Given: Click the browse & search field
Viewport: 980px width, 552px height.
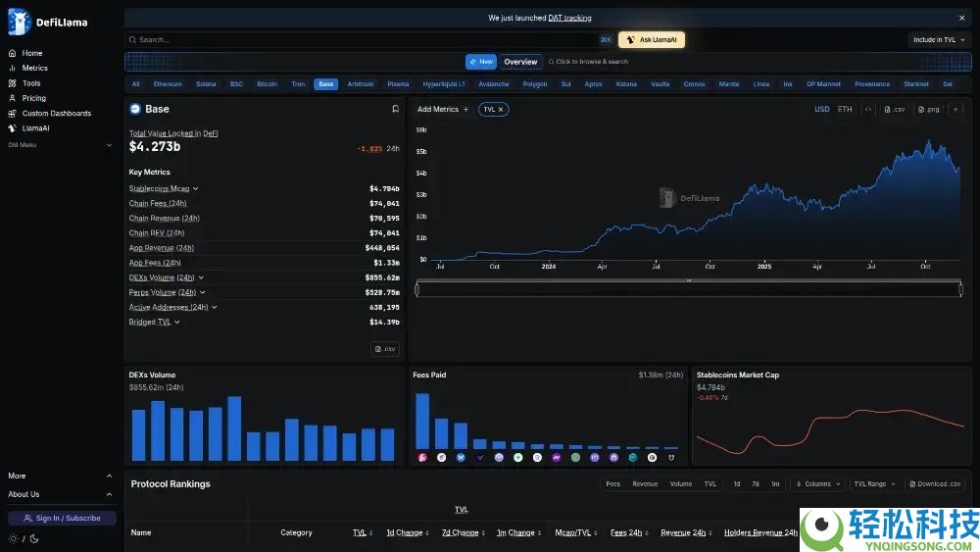Looking at the screenshot, I should (x=588, y=61).
